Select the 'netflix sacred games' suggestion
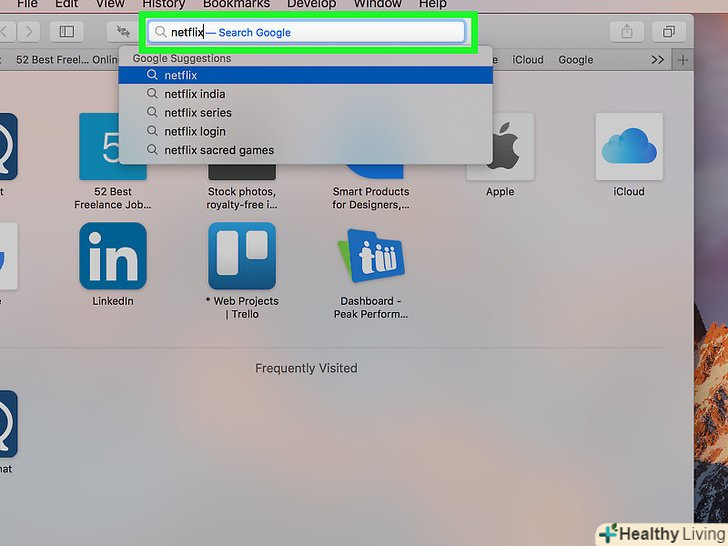 pyautogui.click(x=306, y=150)
